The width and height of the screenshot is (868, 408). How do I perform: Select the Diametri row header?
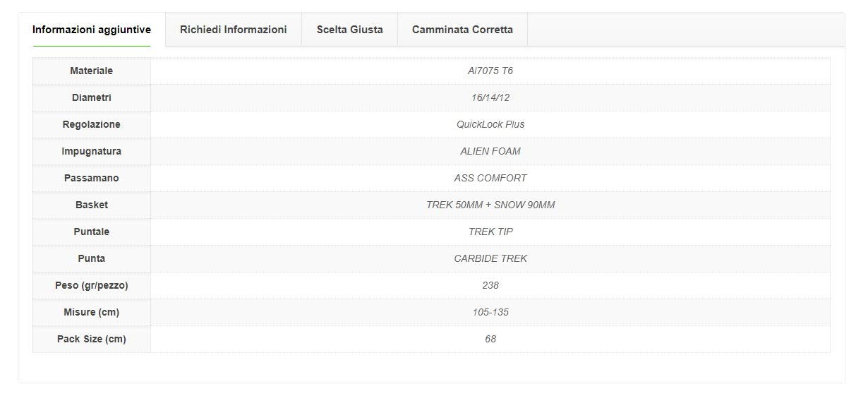91,97
